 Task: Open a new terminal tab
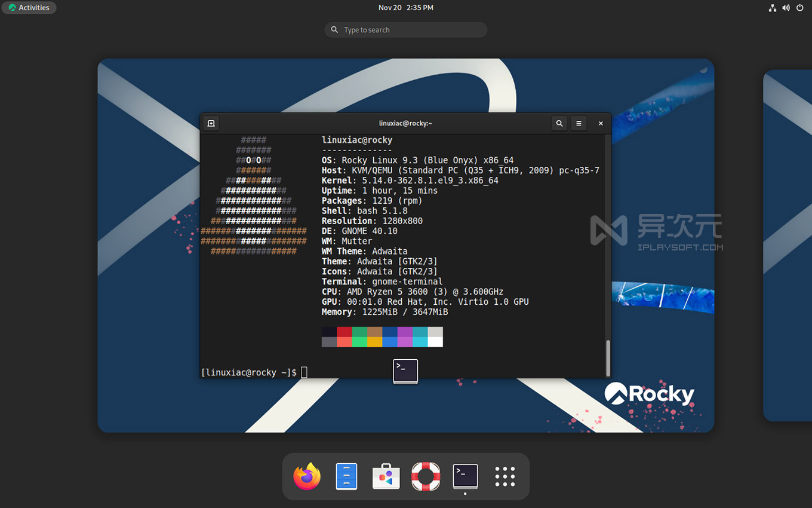point(211,123)
